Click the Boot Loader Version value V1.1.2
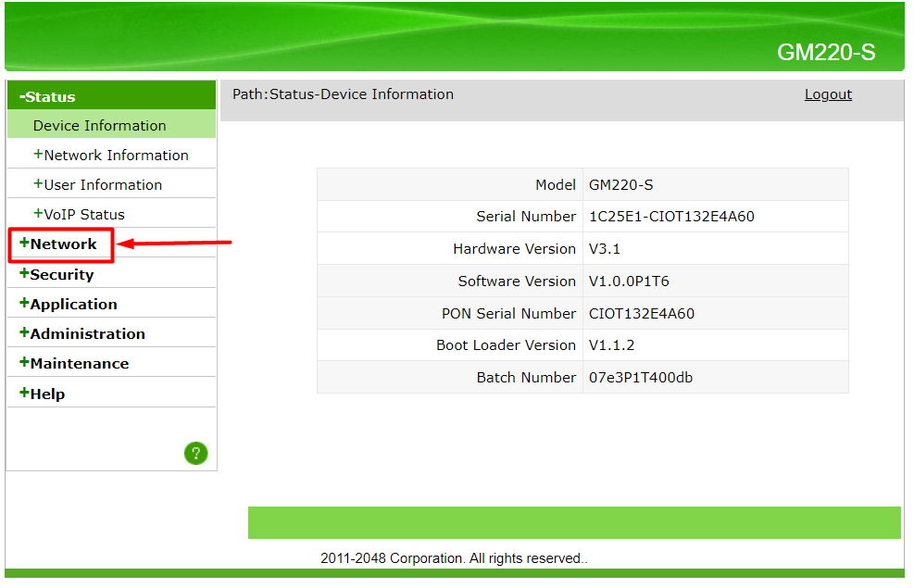The width and height of the screenshot is (914, 588). (611, 345)
